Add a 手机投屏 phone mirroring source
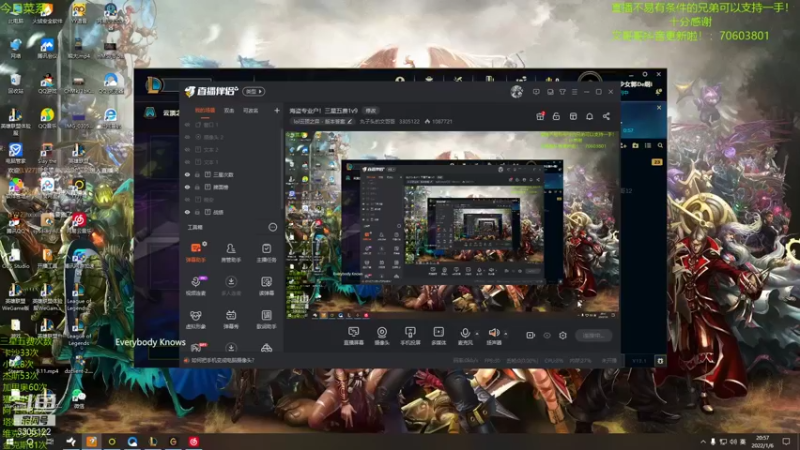Viewport: 800px width, 450px height. (410, 336)
